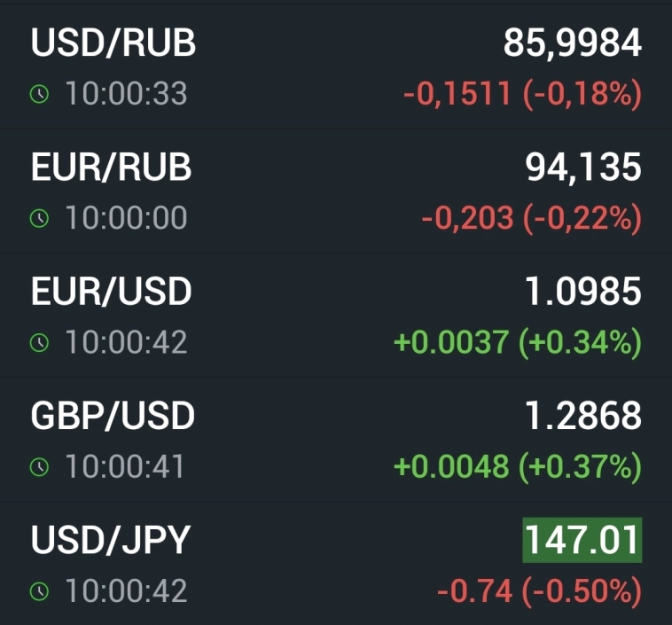
Task: Click the GBP/USD price 1.2868
Action: [x=583, y=416]
